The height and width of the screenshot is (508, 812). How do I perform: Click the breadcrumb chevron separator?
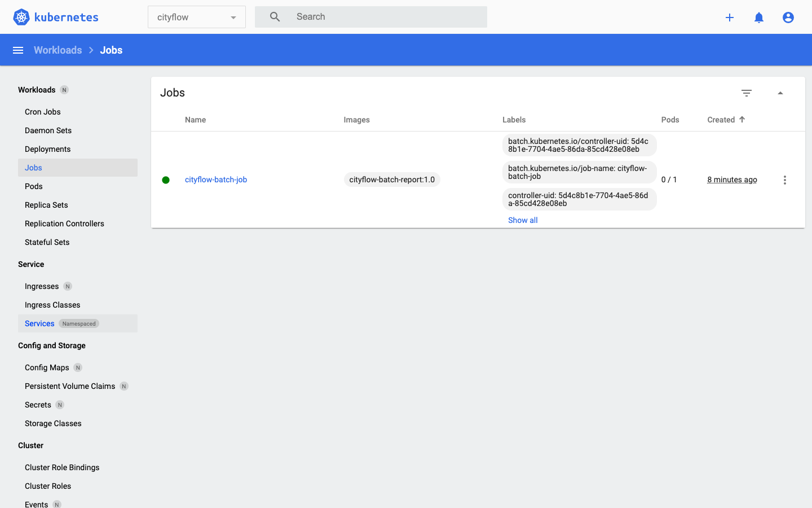91,50
